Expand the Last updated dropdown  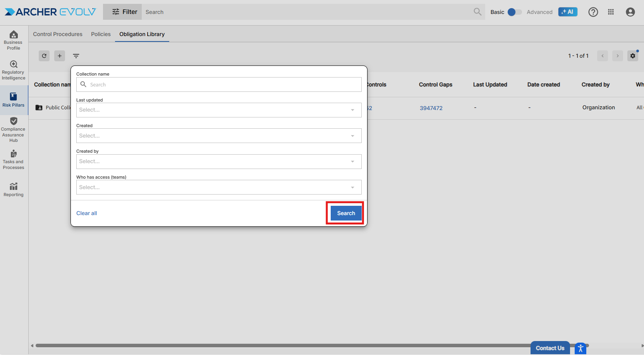[x=219, y=110]
